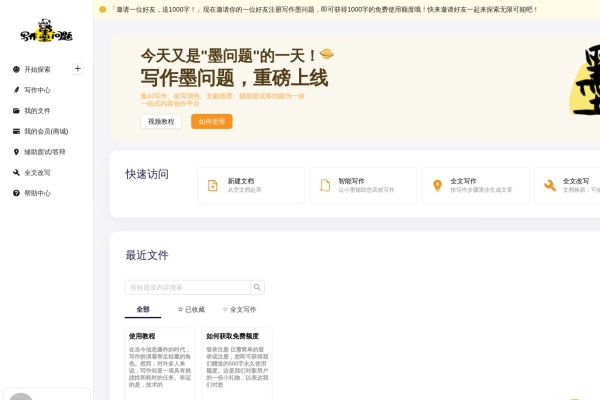Open 帮助中心 in the sidebar

[x=38, y=193]
